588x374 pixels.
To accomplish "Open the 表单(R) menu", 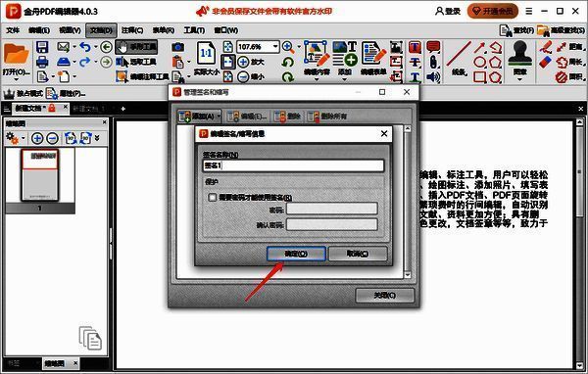I will coord(163,30).
